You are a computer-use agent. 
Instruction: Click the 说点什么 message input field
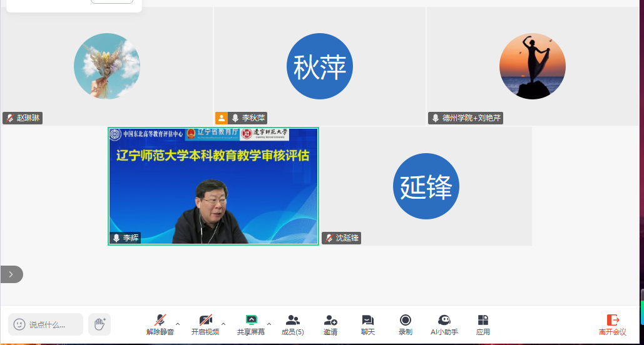(54, 324)
